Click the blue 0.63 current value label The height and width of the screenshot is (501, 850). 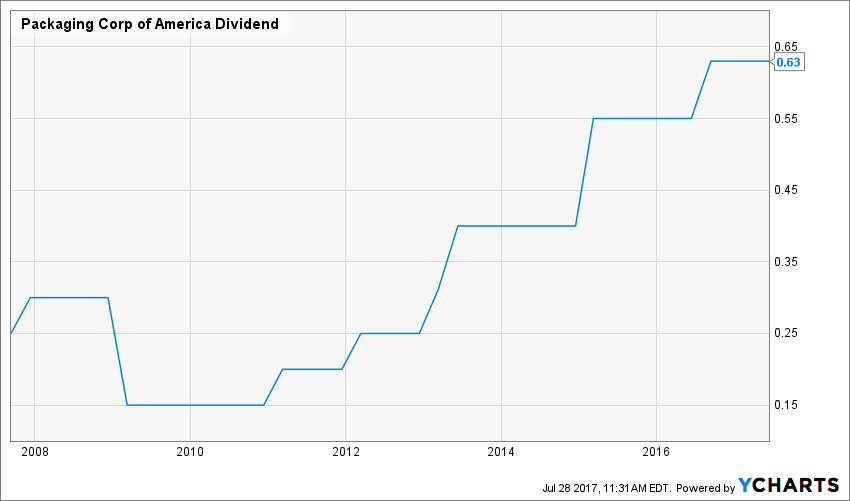pos(789,62)
